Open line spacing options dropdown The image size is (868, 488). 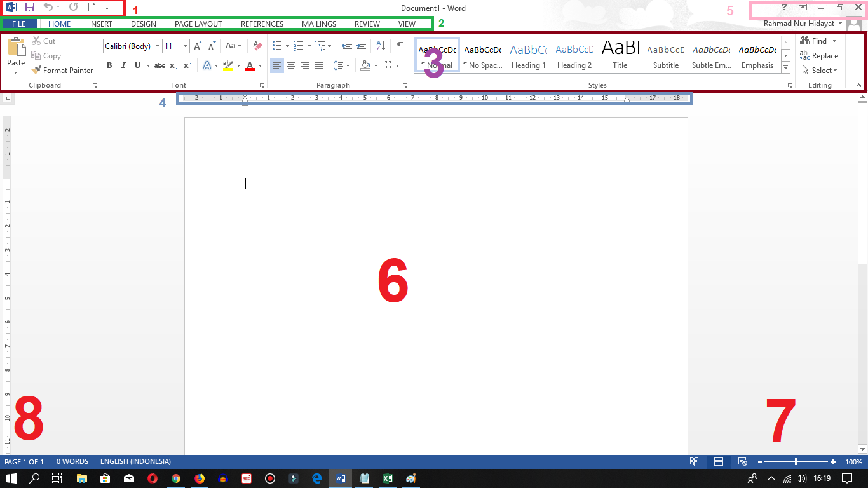coord(342,65)
